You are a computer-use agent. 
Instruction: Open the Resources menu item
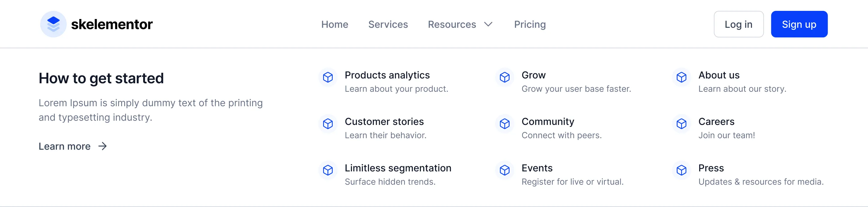(452, 24)
